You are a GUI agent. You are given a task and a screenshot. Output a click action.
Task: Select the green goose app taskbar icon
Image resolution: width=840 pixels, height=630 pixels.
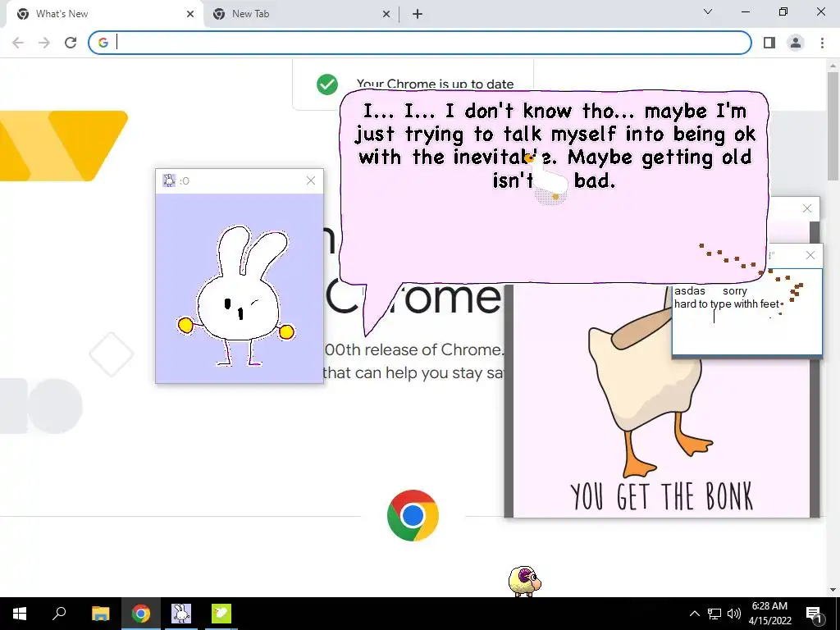point(221,614)
